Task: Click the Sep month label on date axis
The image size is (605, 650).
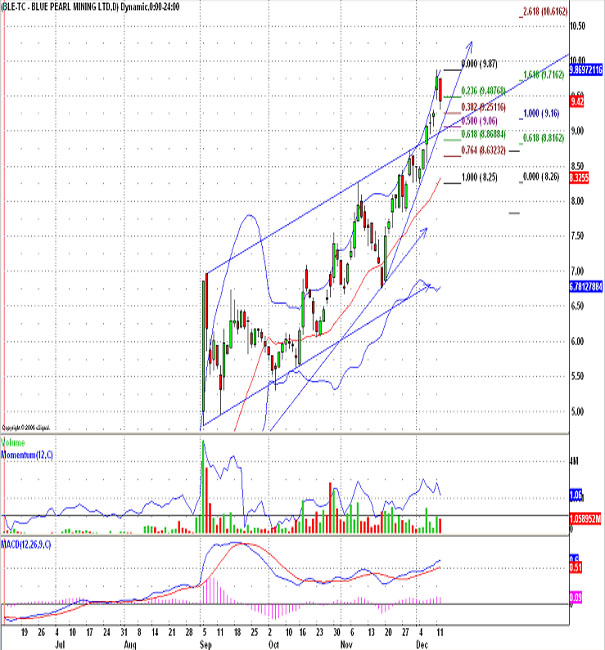Action: click(206, 645)
